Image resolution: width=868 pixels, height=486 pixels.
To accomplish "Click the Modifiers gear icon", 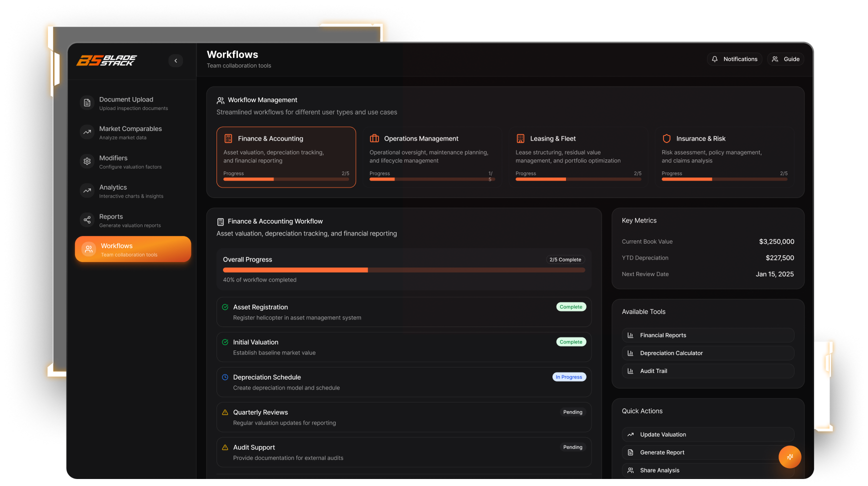I will [87, 161].
